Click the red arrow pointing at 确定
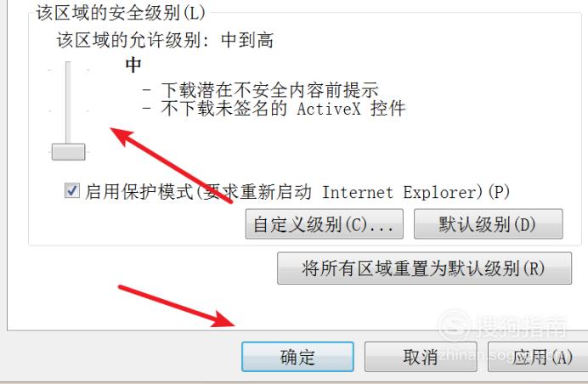The height and width of the screenshot is (384, 588). pos(177,306)
